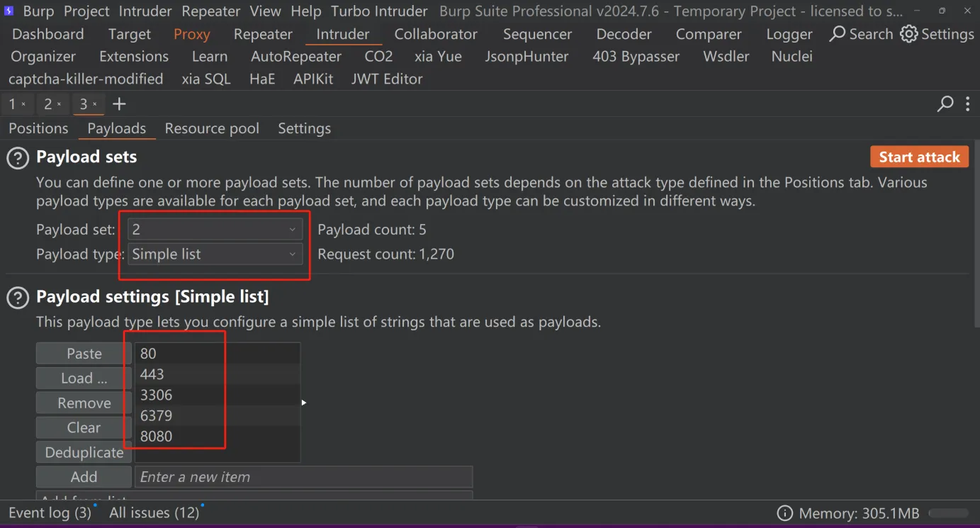Click the Start attack button
The width and height of the screenshot is (980, 528).
point(919,157)
